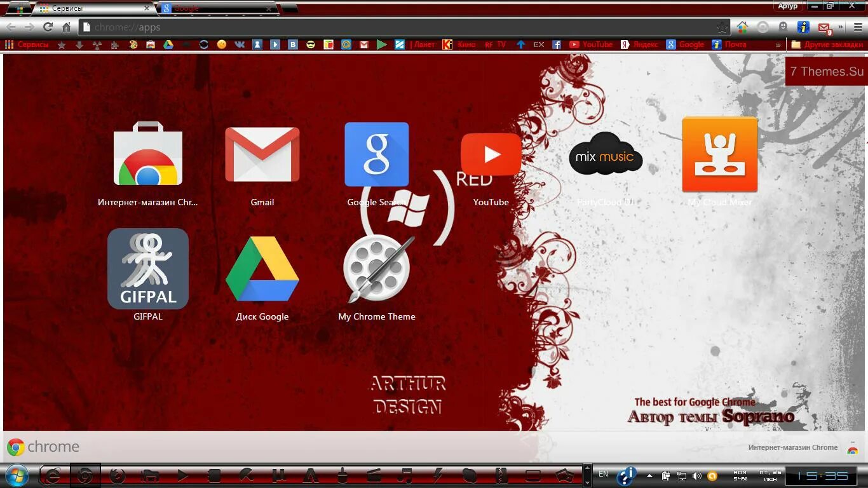Close the Сервисы tab

pos(147,8)
